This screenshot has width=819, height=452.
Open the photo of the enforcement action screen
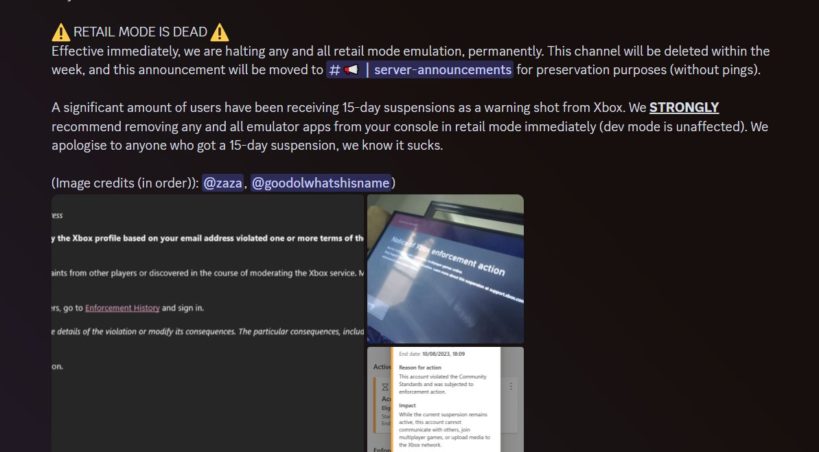[445, 269]
